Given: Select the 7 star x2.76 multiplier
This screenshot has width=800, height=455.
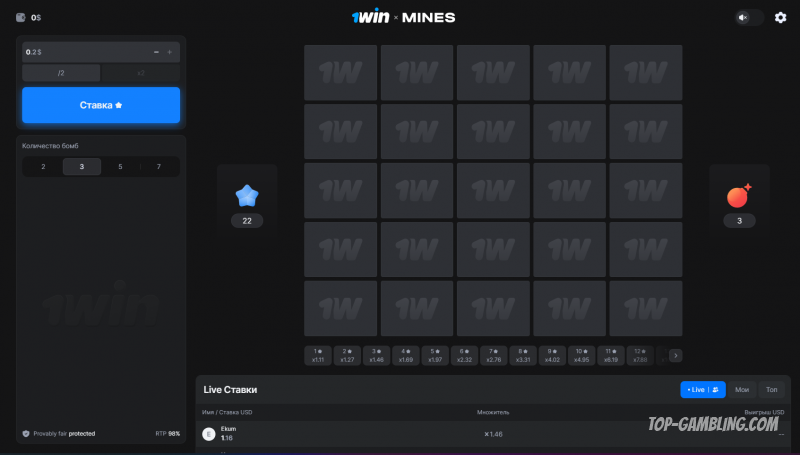Looking at the screenshot, I should tap(493, 356).
